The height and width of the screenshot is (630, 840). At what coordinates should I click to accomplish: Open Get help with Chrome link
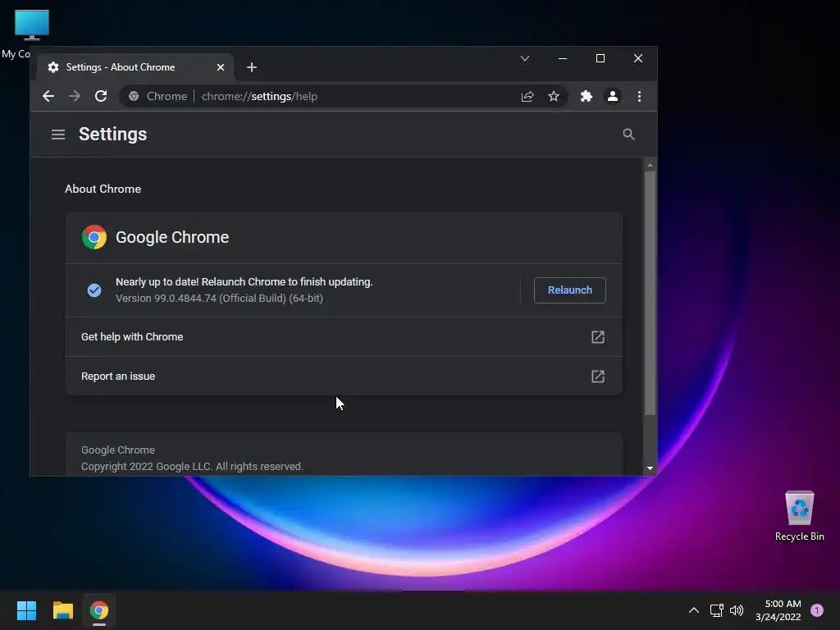pyautogui.click(x=344, y=337)
